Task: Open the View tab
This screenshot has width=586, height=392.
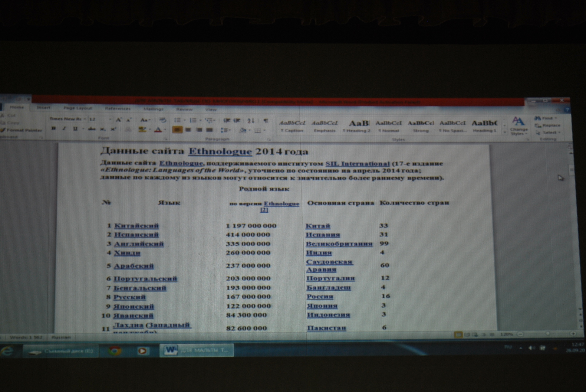Action: 211,109
